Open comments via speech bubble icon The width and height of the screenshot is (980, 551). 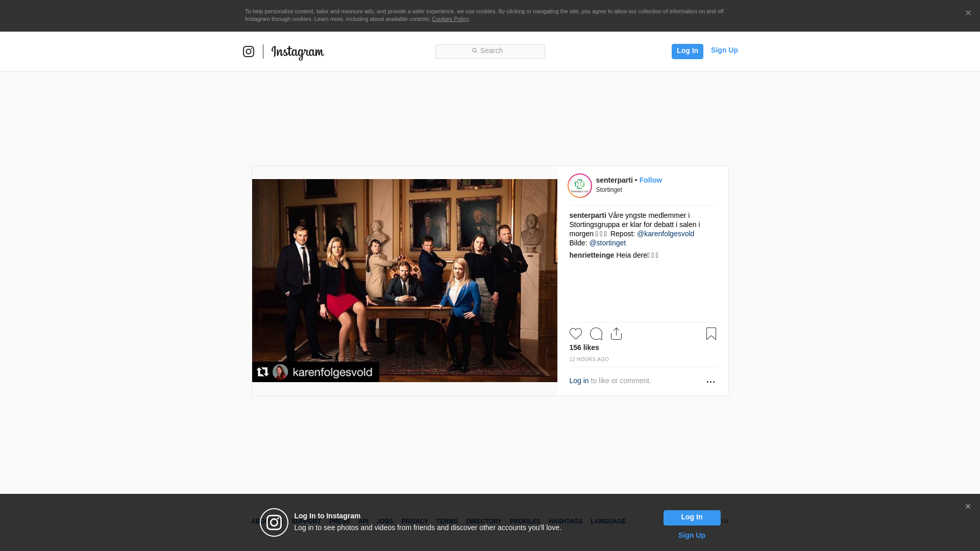596,334
